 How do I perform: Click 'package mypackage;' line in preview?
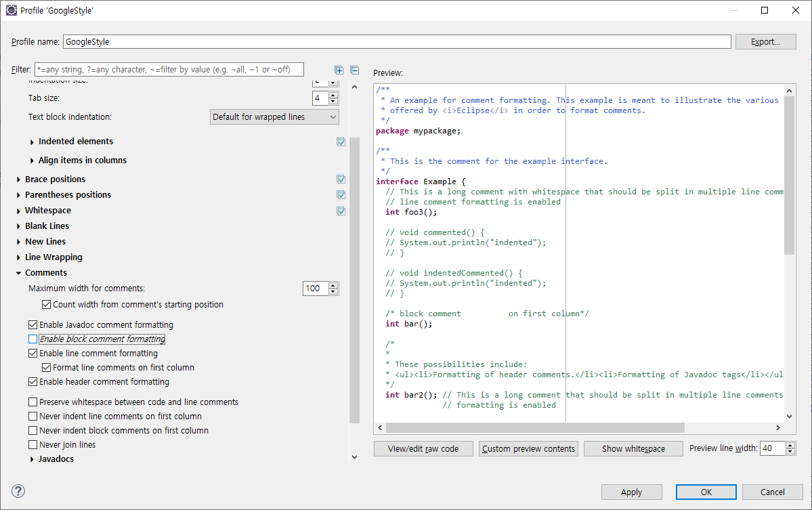point(418,131)
